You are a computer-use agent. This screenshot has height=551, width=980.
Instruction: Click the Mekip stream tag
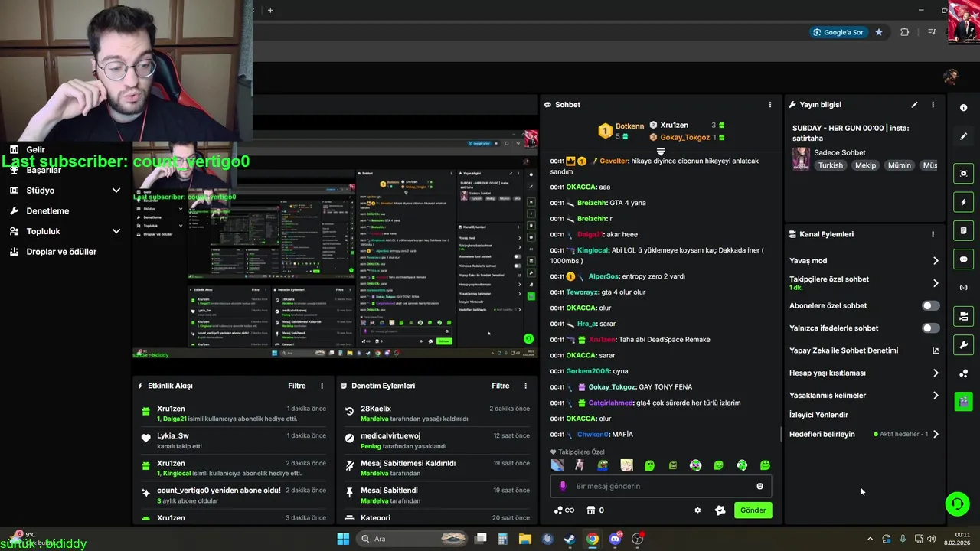click(x=865, y=165)
